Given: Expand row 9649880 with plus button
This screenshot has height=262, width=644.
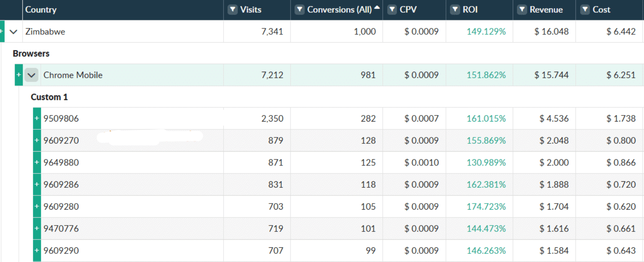Looking at the screenshot, I should 37,162.
